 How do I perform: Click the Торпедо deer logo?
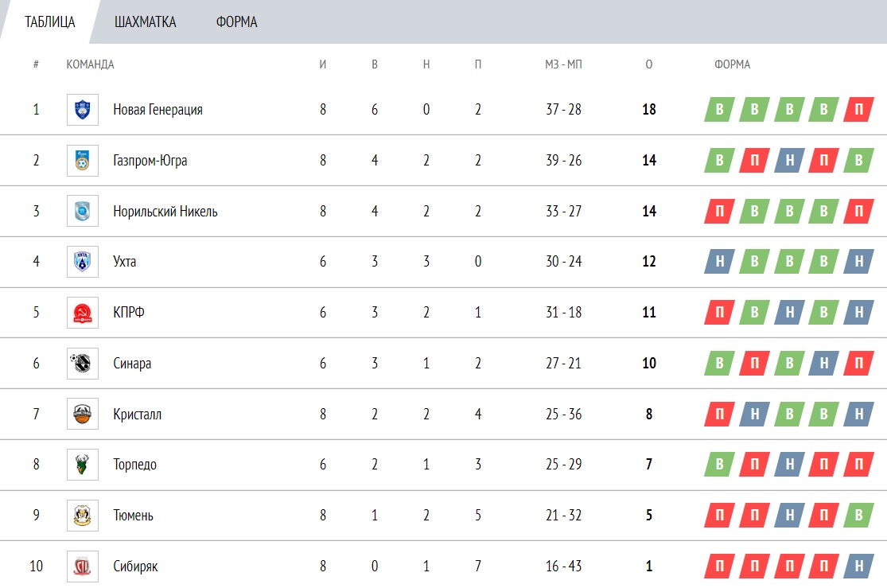coord(83,465)
